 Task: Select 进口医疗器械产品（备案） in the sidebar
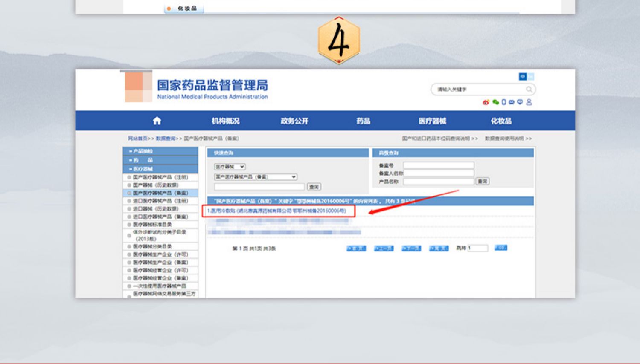click(x=160, y=217)
